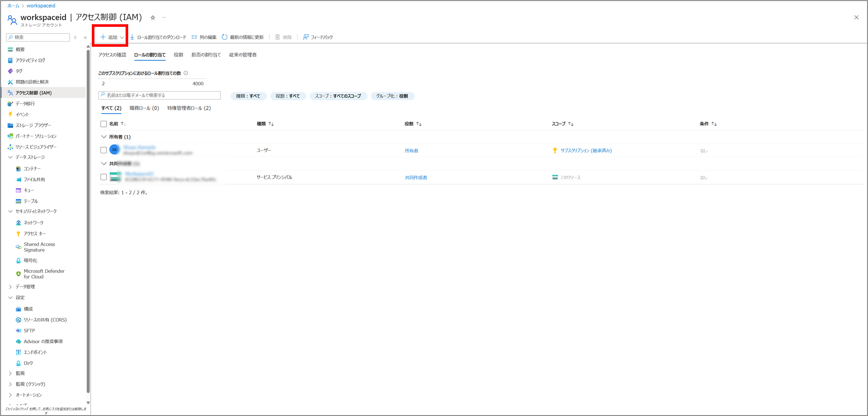Image resolution: width=868 pixels, height=416 pixels.
Task: Open Microsoft Defender for Cloud item
Action: [44, 274]
